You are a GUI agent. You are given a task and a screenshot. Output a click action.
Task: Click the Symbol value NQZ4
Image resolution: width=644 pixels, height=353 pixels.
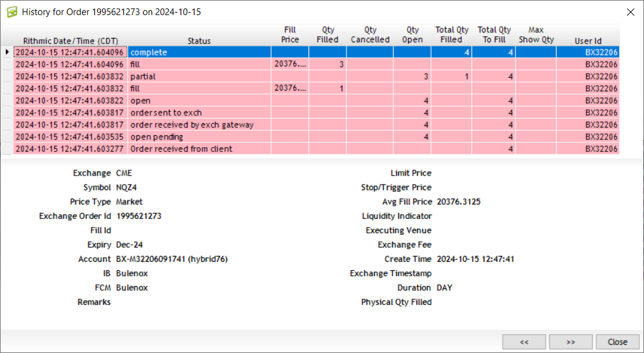point(127,187)
